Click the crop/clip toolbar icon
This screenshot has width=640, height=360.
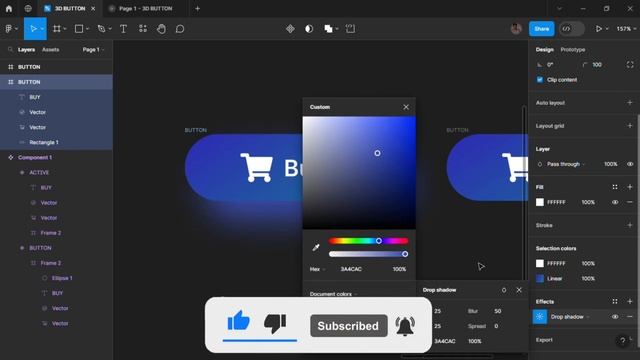350,29
